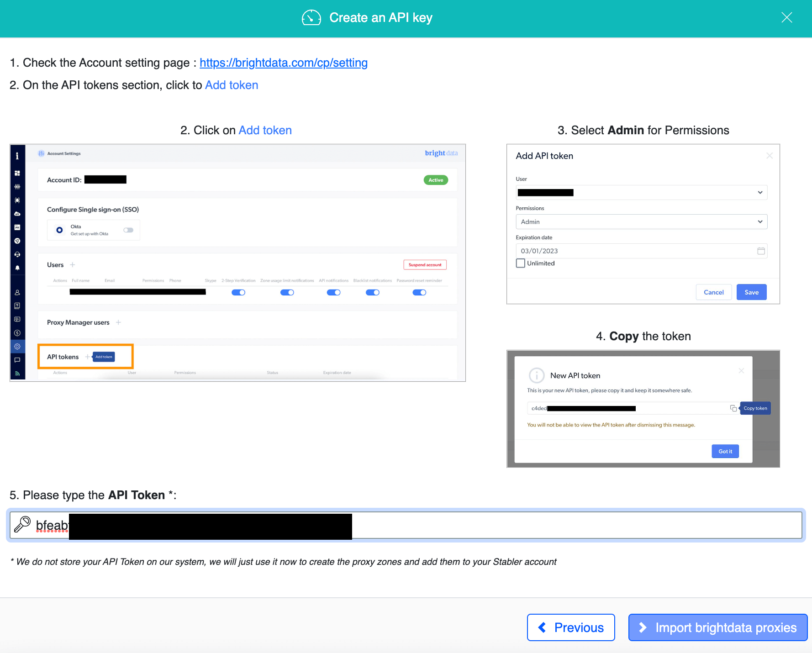812x653 pixels.
Task: Open the billing dollar icon in sidebar
Action: click(17, 333)
